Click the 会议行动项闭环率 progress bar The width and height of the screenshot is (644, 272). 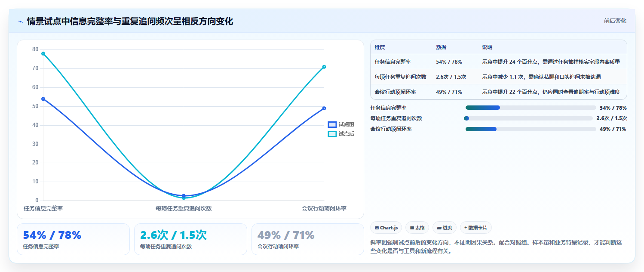[531, 129]
